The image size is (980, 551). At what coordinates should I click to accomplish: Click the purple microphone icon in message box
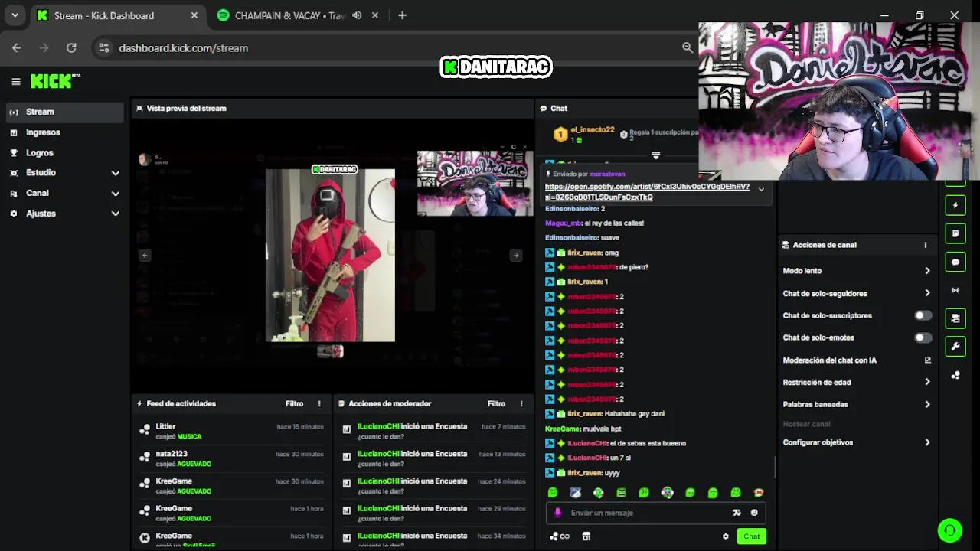[557, 513]
